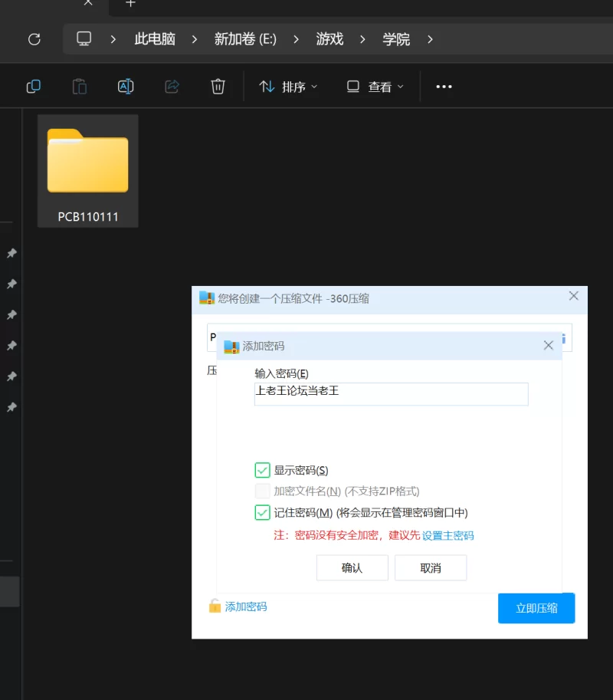The height and width of the screenshot is (700, 613).
Task: Expand chevron after 此电脑 breadcrumb
Action: click(195, 39)
